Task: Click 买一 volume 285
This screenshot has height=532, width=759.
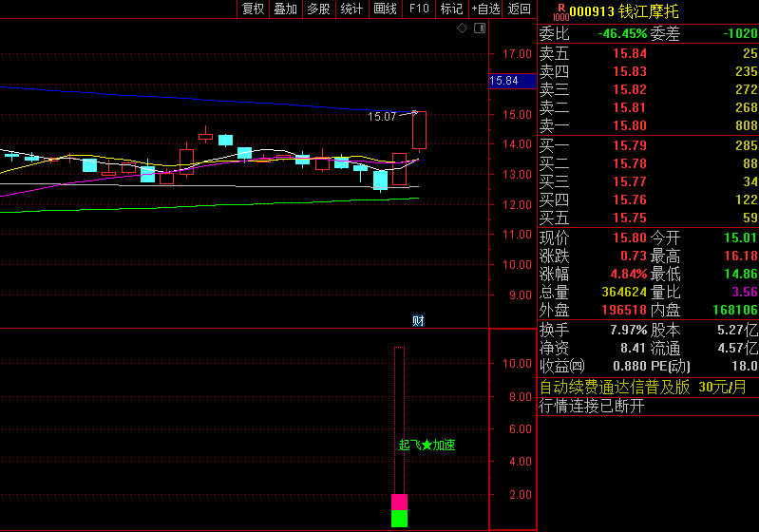Action: click(x=746, y=145)
